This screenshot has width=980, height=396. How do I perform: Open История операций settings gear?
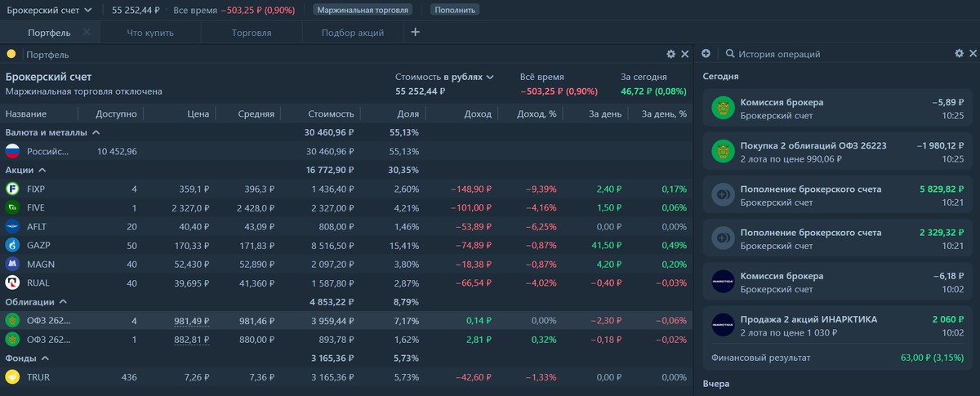click(960, 54)
